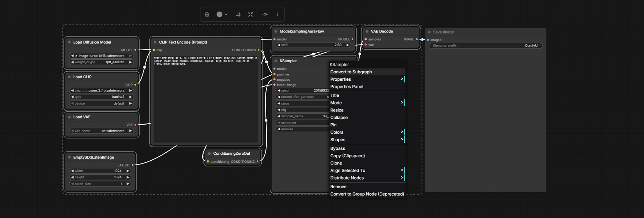Toggle collapse dot on the VAE Decode node
Viewport: 644px width, 218px height.
tap(367, 31)
